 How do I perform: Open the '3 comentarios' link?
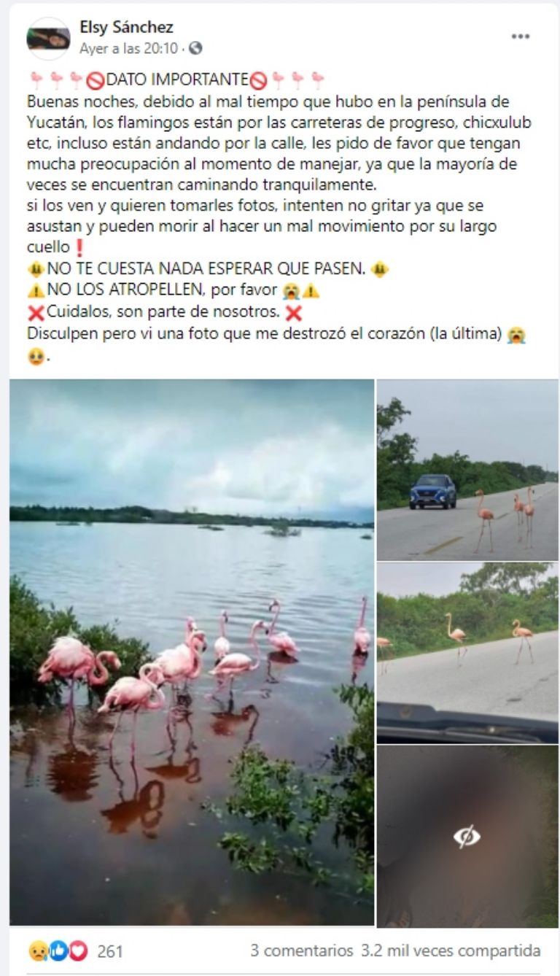tap(302, 950)
